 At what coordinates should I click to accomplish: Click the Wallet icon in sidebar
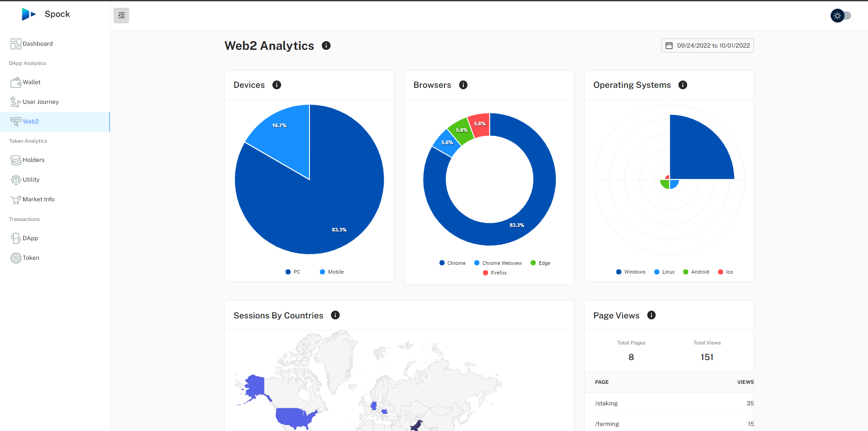(16, 82)
